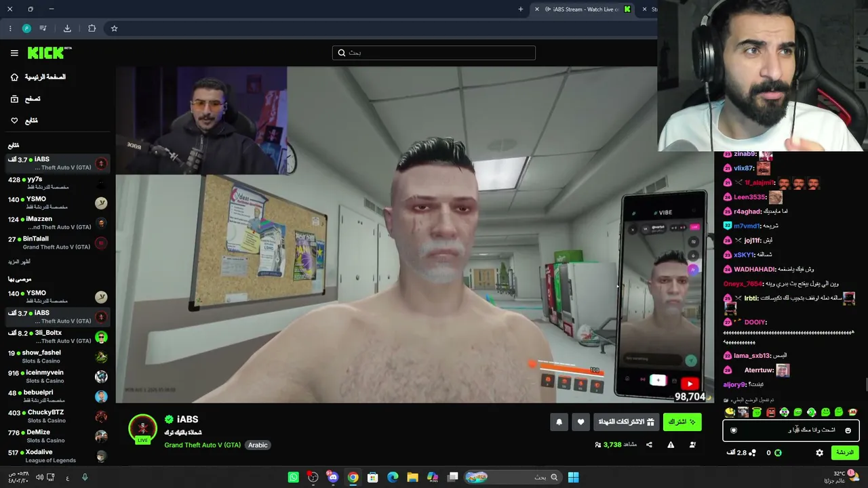The height and width of the screenshot is (488, 868).
Task: Expand 'show more' (أظهر المزيد) under following
Action: (x=20, y=262)
